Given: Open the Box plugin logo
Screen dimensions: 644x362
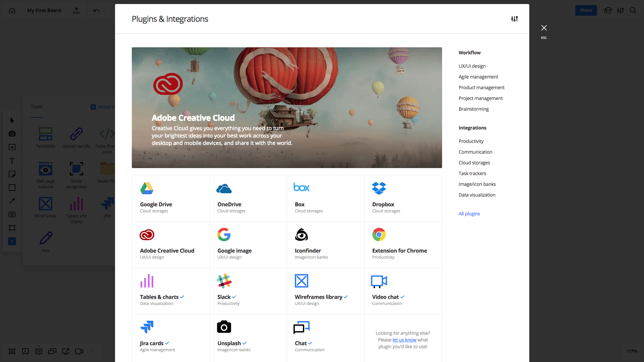Looking at the screenshot, I should [x=301, y=187].
